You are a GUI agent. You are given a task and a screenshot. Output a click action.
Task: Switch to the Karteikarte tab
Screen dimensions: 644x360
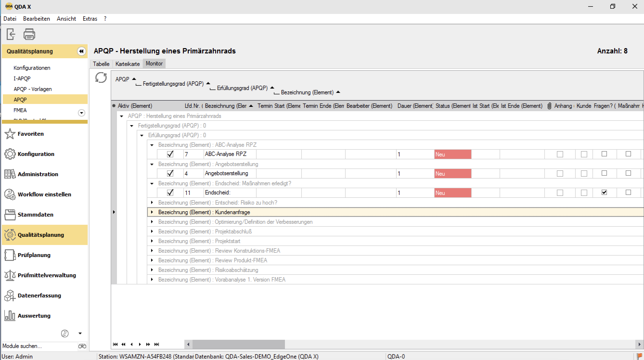point(128,64)
